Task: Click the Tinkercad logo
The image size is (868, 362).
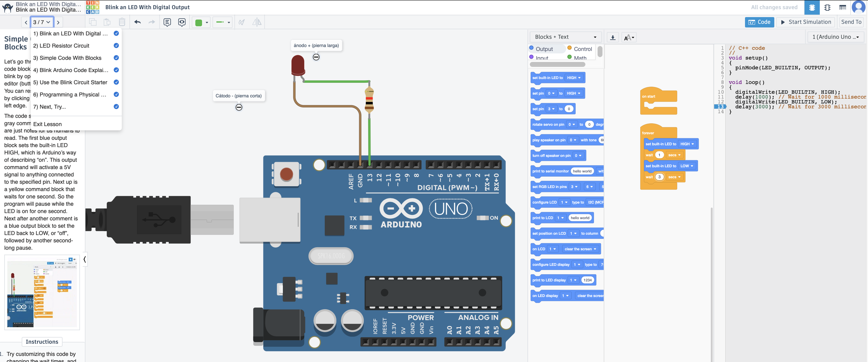Action: (x=93, y=7)
